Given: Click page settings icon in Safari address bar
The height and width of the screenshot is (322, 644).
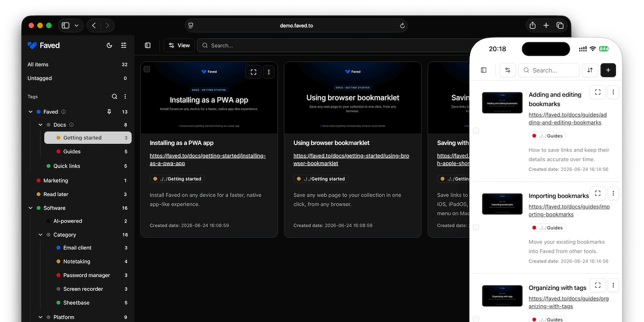Looking at the screenshot, I should 190,26.
